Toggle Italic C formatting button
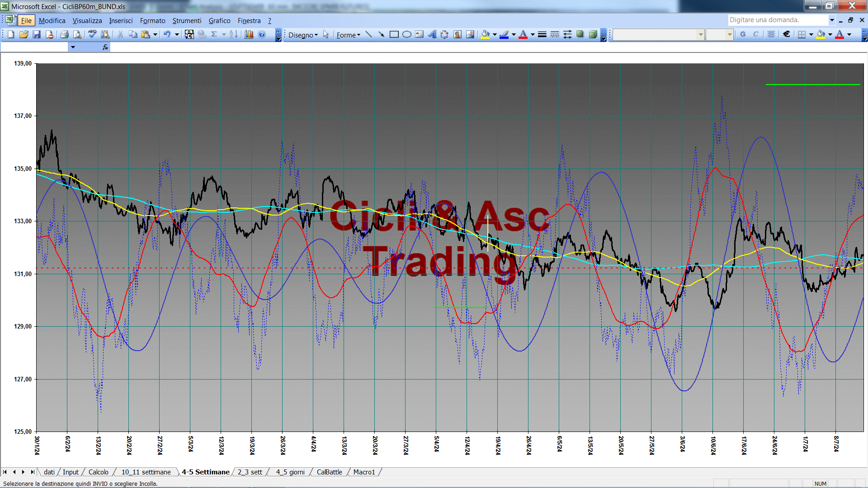868x488 pixels. (755, 34)
